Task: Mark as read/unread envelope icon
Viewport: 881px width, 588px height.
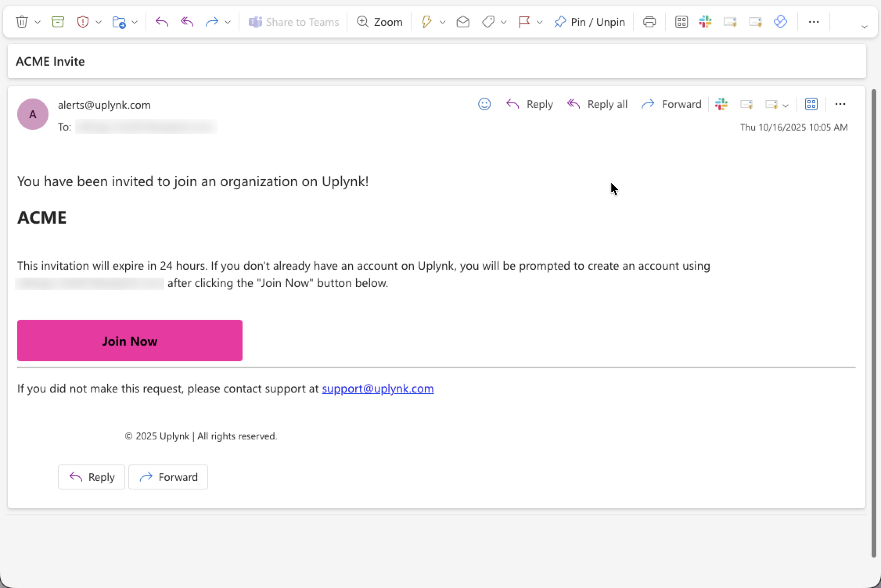Action: (463, 22)
